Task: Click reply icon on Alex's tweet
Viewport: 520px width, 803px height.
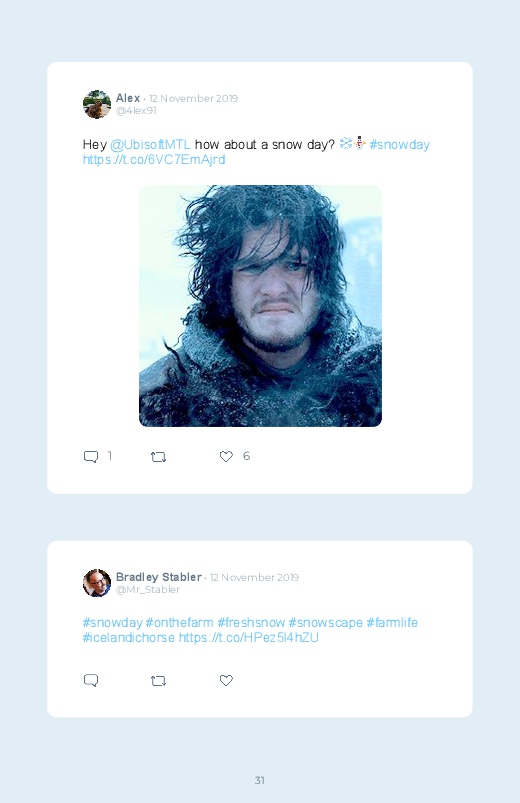Action: [91, 456]
